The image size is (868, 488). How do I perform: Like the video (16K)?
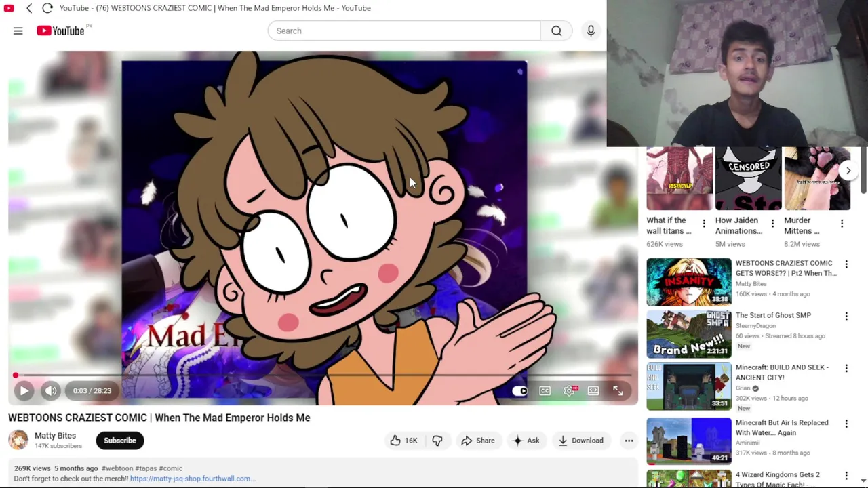coord(403,441)
